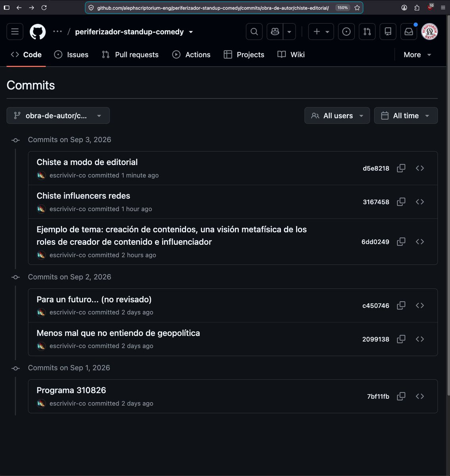Switch to the Issues tab
This screenshot has height=476, width=450.
71,55
